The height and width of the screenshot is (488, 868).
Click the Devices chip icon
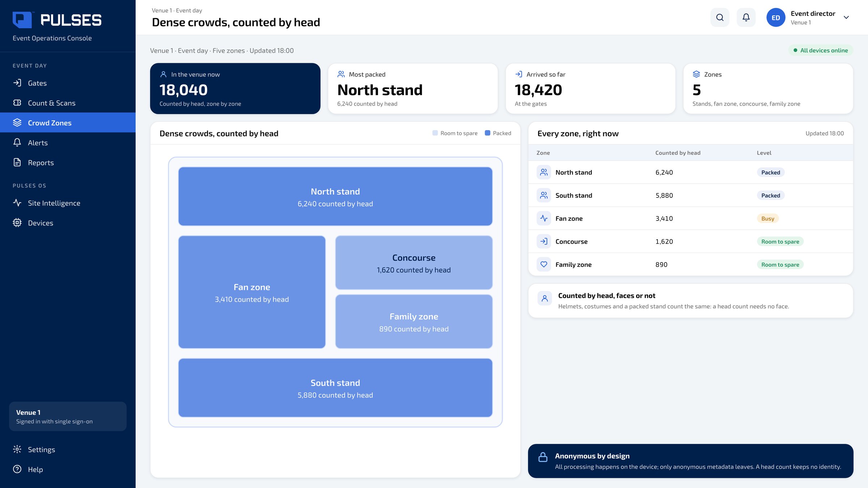pyautogui.click(x=17, y=222)
